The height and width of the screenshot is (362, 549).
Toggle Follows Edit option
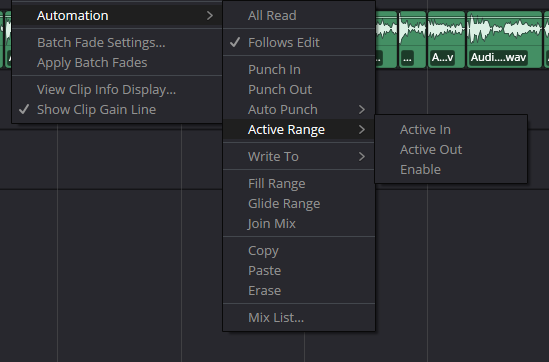tap(299, 42)
